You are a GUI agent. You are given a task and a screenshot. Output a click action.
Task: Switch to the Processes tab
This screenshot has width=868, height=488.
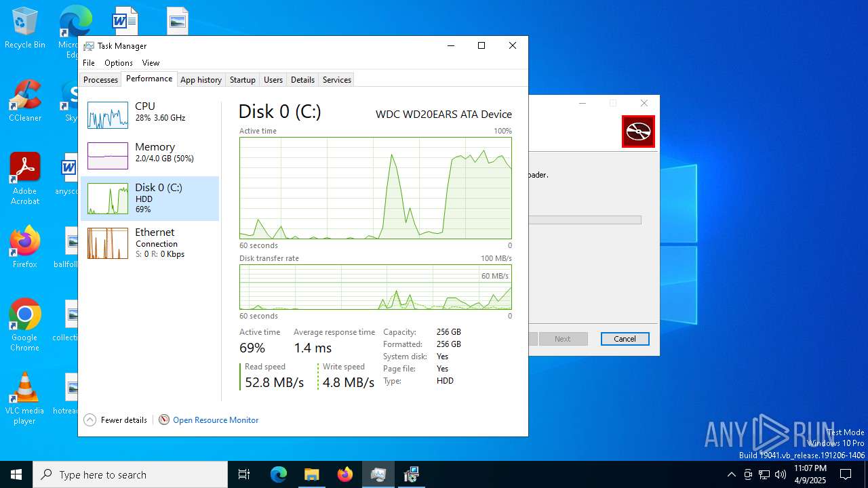tap(101, 80)
